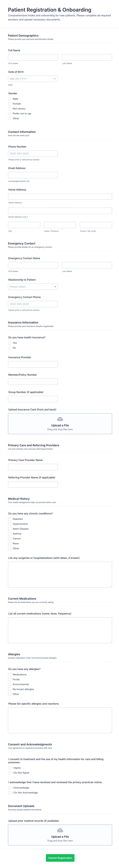Open the date of birth calendar icon
This screenshot has width=119, height=868.
(55, 79)
